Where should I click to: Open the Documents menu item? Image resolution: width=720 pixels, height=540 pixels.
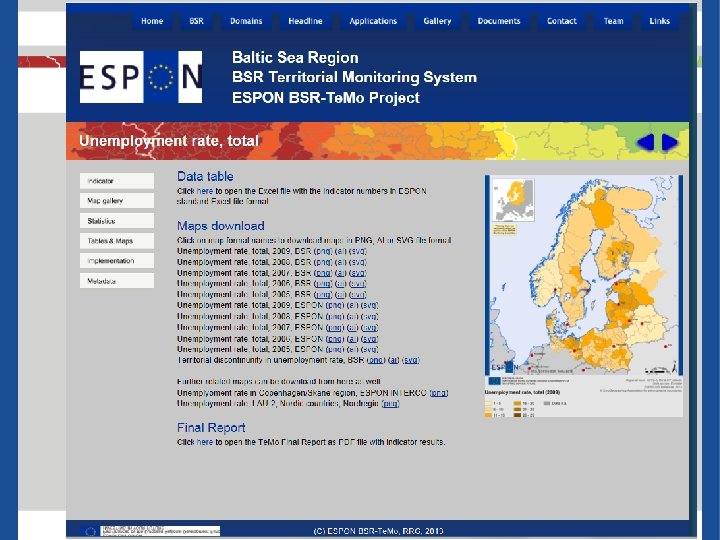[499, 21]
